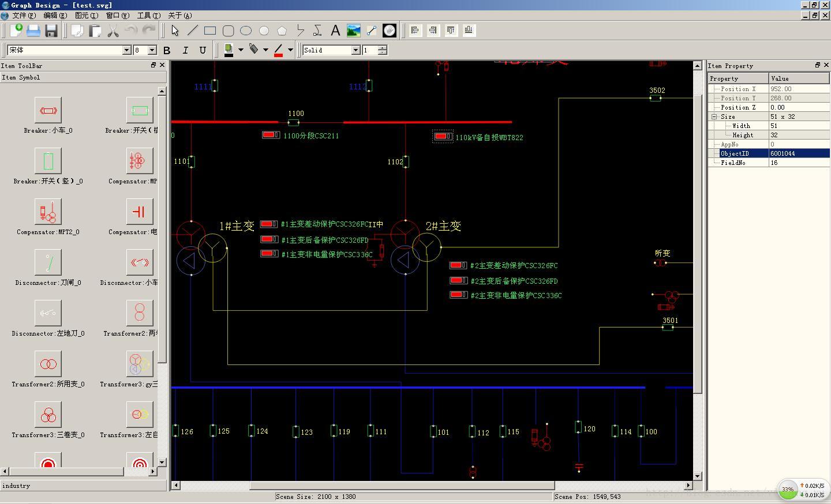Viewport: 831px width, 504px height.
Task: Open the 编辑(E) menu
Action: 55,16
